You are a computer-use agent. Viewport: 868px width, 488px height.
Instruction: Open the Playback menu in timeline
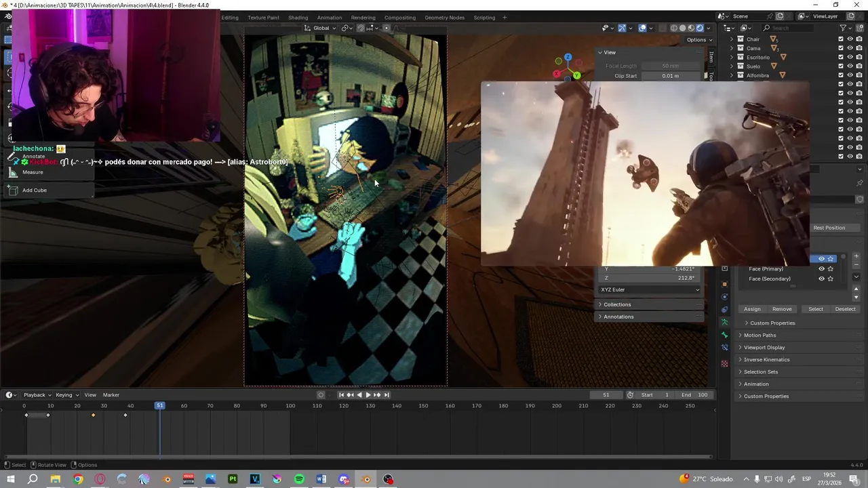coord(37,394)
